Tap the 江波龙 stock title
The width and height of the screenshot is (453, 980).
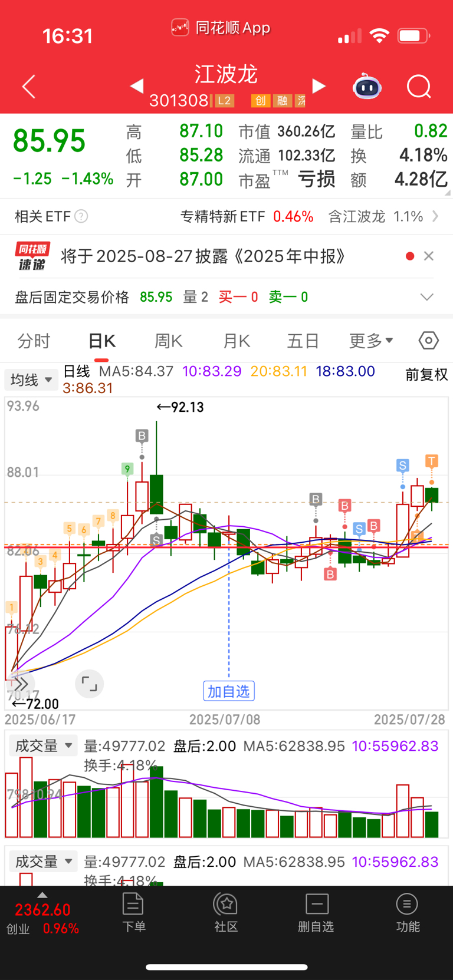(226, 74)
